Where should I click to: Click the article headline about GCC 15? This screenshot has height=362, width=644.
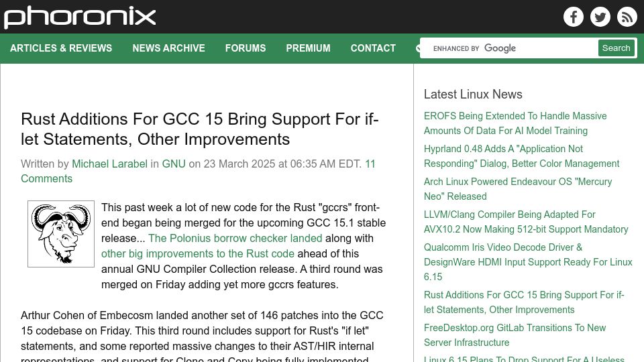pos(200,129)
